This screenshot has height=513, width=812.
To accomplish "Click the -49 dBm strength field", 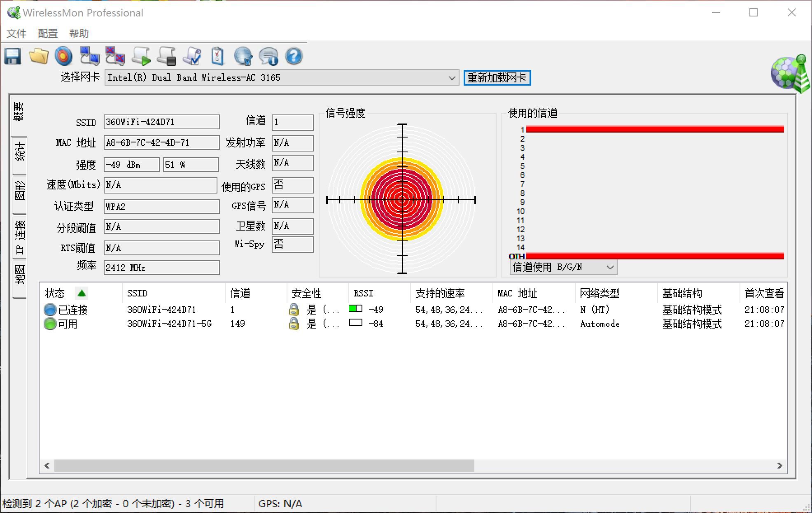I will [x=131, y=165].
